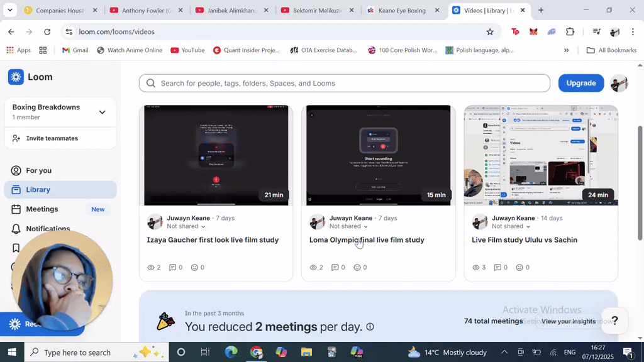Open Ululu vs Sachin video thumbnail
Viewport: 644px width, 362px height.
541,155
